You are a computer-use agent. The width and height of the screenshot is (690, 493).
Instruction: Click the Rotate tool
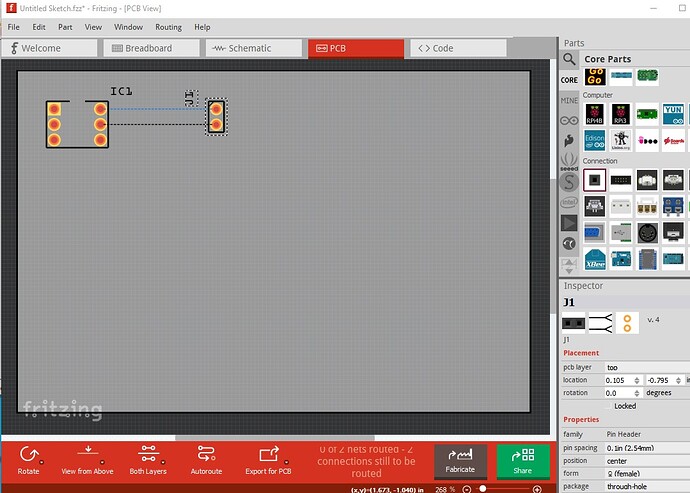coord(29,460)
